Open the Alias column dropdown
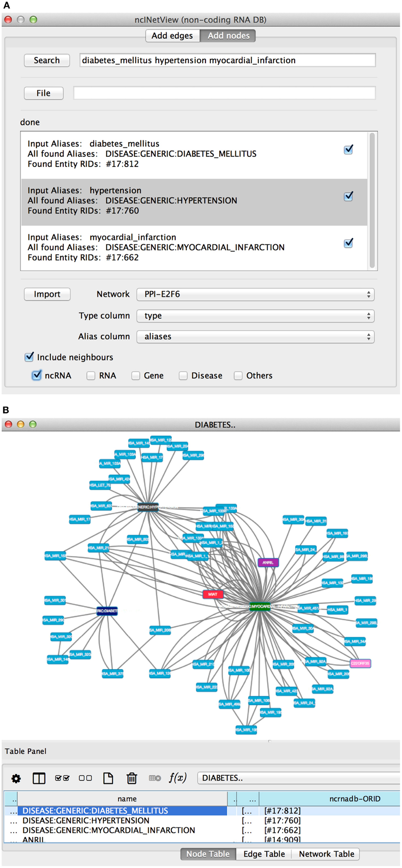 pyautogui.click(x=255, y=336)
